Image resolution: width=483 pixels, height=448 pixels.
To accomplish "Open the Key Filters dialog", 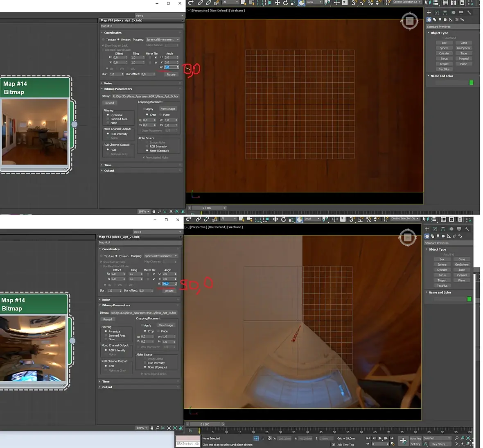I will pyautogui.click(x=440, y=444).
